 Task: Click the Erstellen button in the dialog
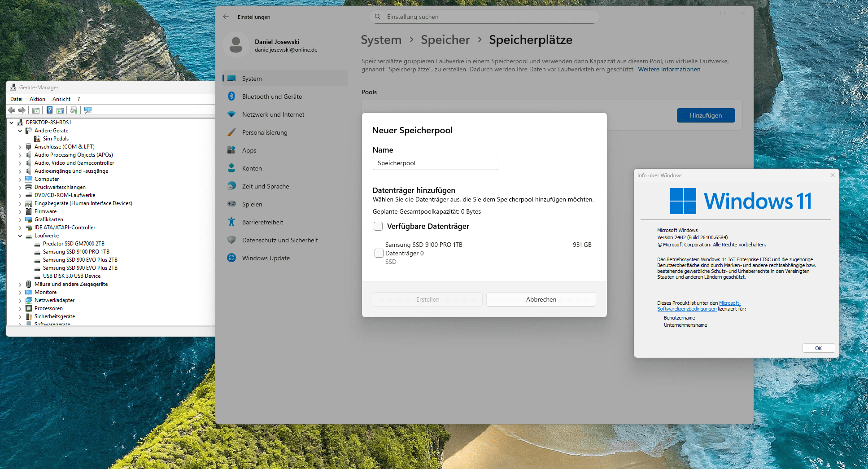pos(427,299)
